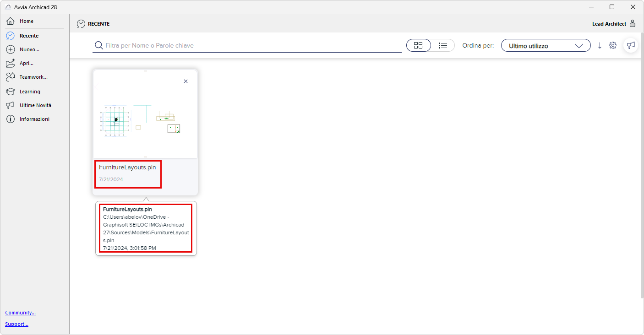The height and width of the screenshot is (335, 644).
Task: Open the FurnitureLayouts.pln preview thumbnail
Action: 145,114
